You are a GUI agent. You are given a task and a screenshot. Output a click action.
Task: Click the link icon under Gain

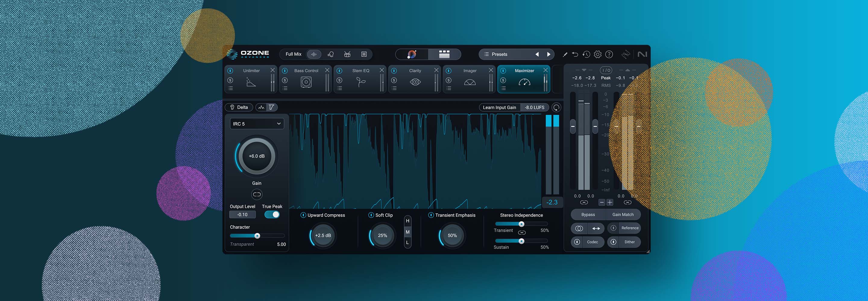257,194
